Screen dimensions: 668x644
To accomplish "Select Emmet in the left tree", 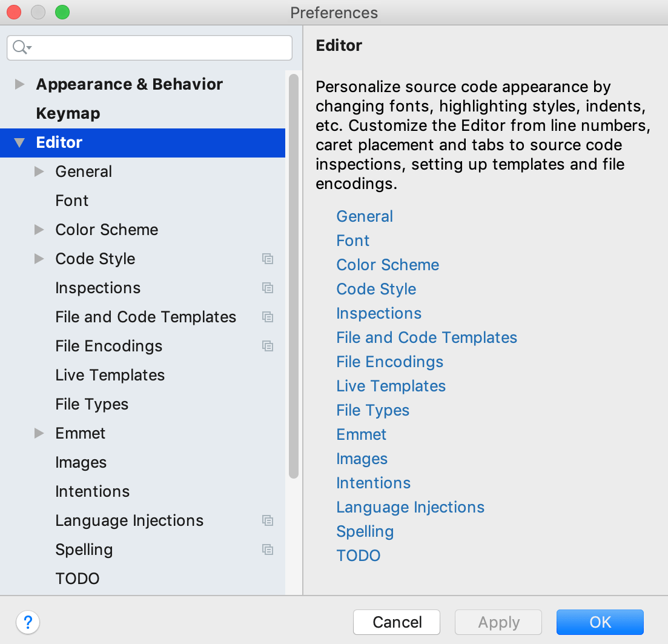I will (80, 433).
